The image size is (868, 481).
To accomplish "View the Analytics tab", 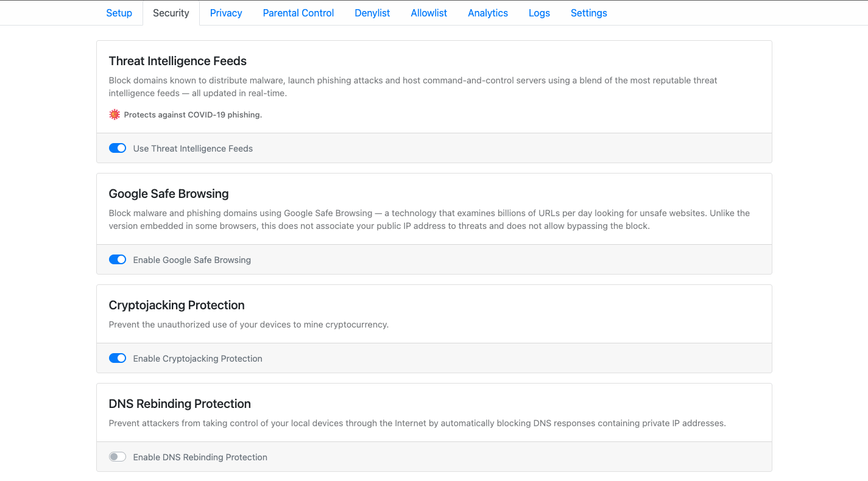I will [488, 13].
